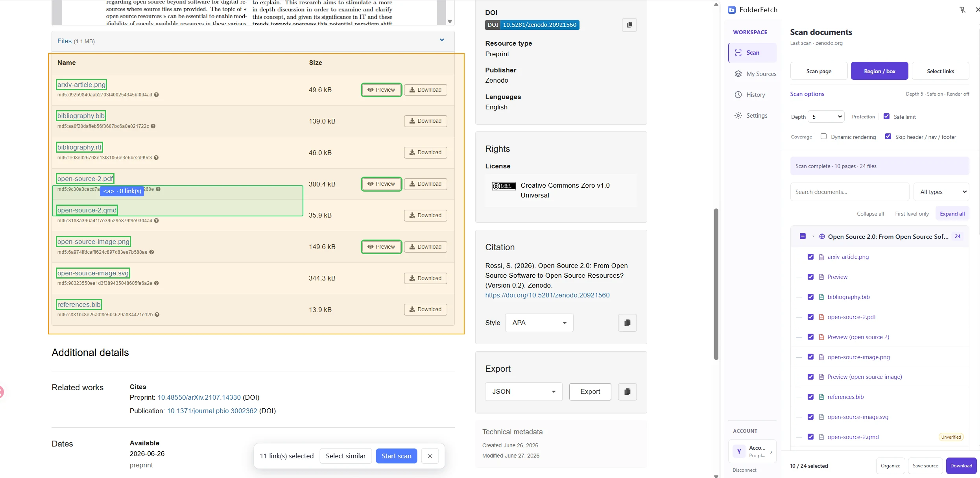Open the Depth dropdown
Viewport: 980px width, 478px height.
coord(826,117)
